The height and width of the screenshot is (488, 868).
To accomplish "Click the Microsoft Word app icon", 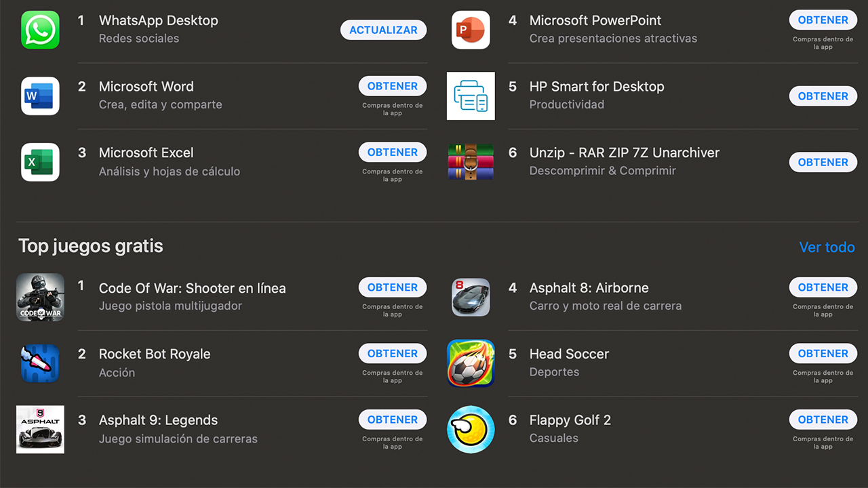I will click(40, 96).
